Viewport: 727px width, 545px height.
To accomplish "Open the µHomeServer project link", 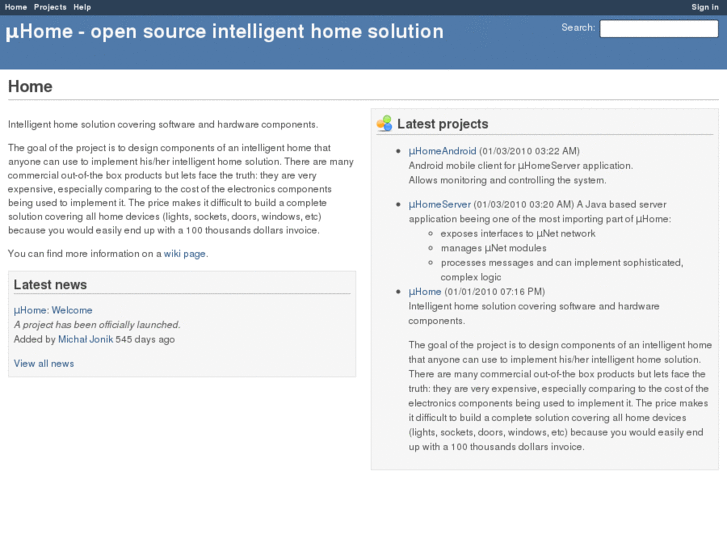I will 439,204.
